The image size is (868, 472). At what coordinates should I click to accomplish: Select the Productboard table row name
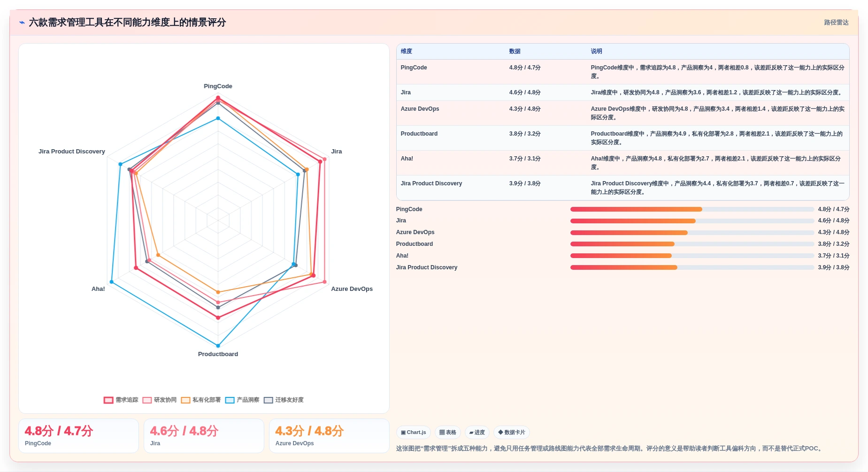(419, 134)
